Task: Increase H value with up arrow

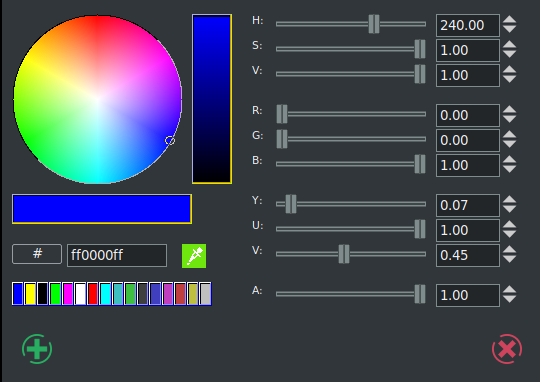Action: click(x=509, y=20)
